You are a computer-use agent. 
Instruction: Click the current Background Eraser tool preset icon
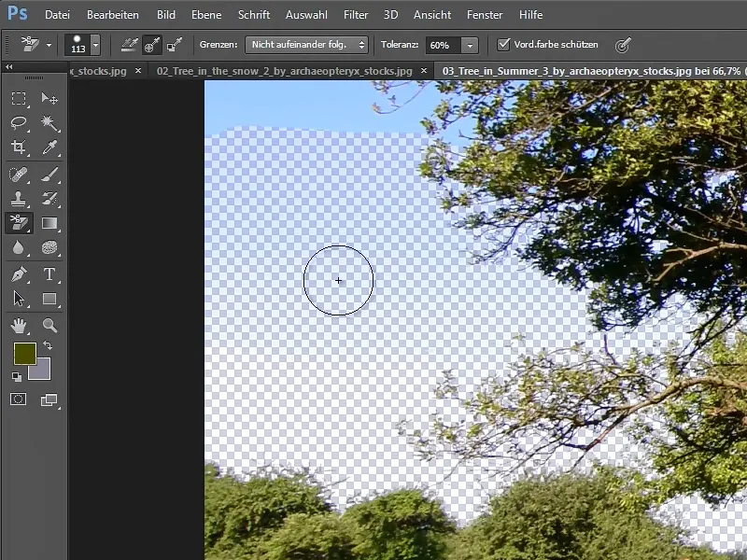(31, 45)
